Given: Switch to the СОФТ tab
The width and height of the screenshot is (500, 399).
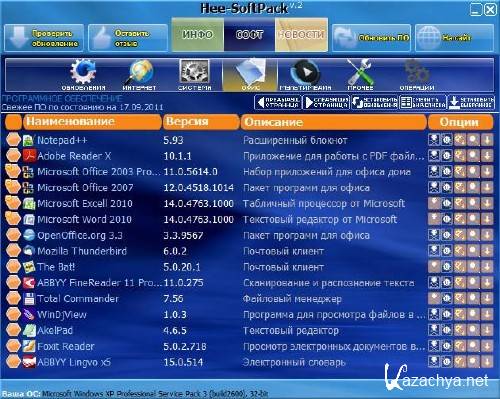Looking at the screenshot, I should 249,35.
